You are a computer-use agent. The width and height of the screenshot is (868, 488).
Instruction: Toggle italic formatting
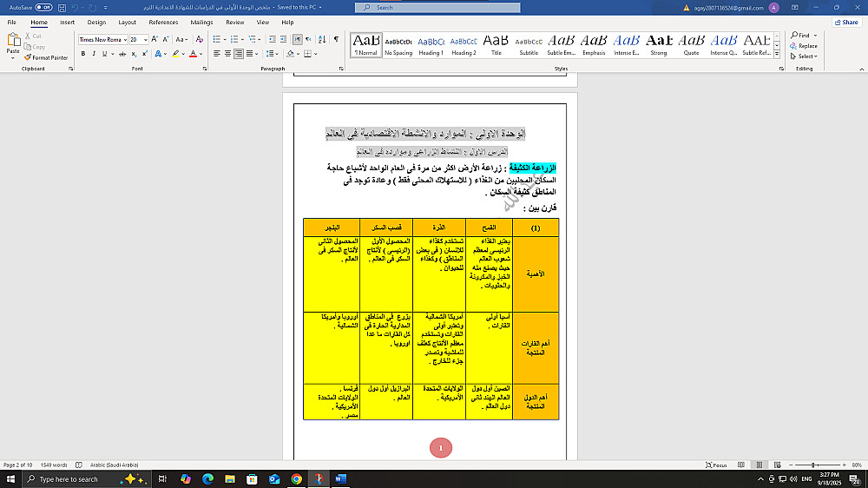94,54
